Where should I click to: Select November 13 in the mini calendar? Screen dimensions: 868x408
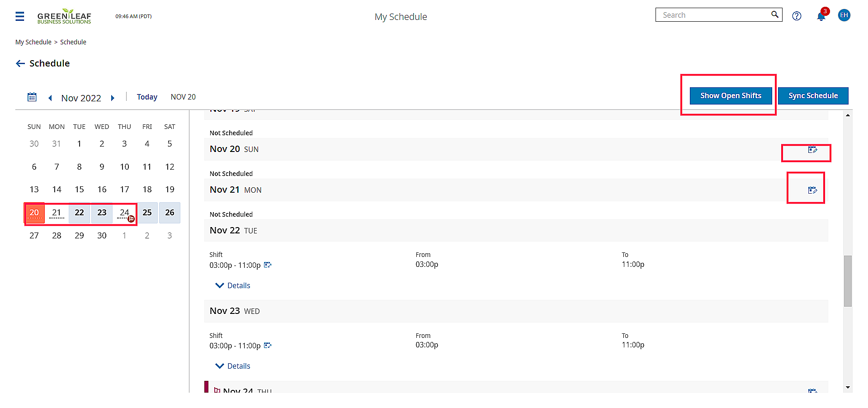click(x=34, y=190)
